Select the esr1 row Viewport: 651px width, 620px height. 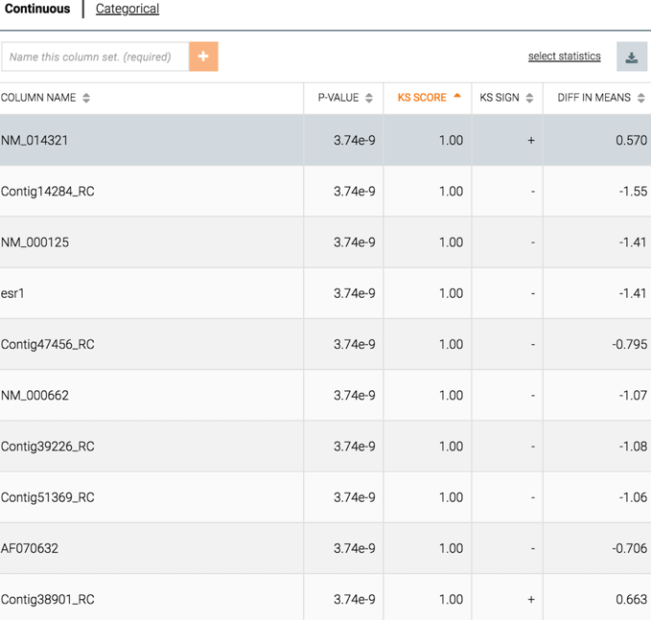click(326, 293)
